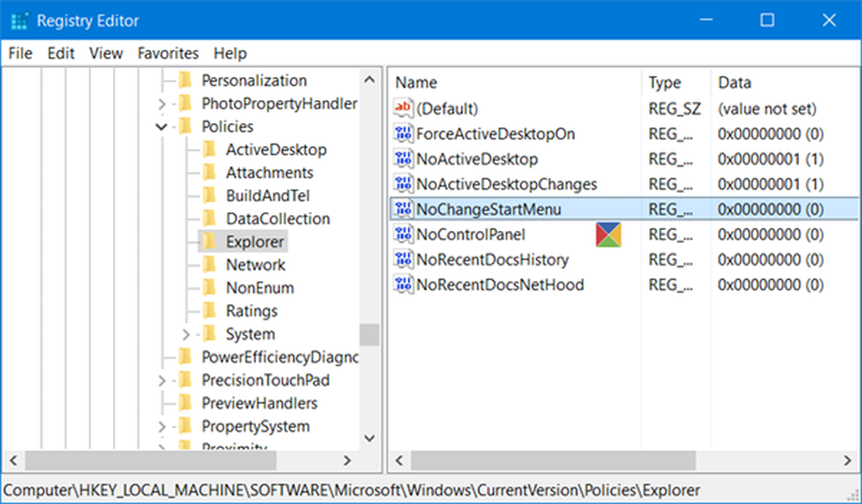Expand the PrecisionTouchPad key
This screenshot has width=862, height=504.
[161, 381]
